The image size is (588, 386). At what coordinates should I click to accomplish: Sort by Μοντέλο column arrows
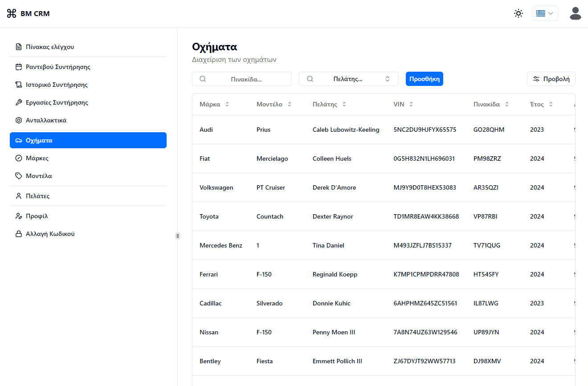[x=290, y=104]
